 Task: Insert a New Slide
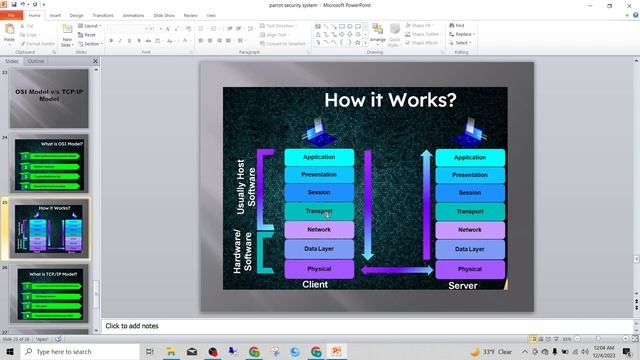click(x=67, y=35)
